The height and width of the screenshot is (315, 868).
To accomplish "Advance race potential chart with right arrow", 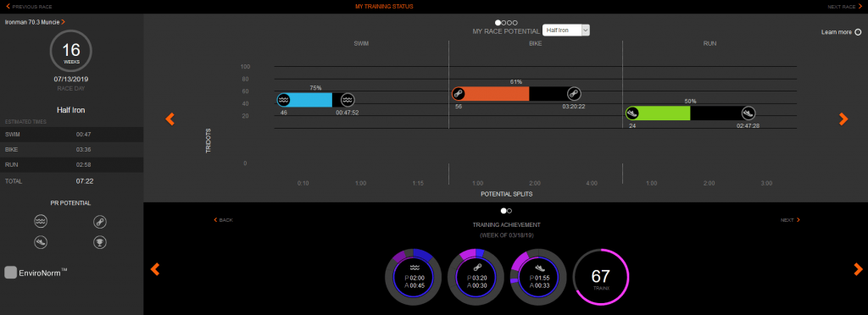I will pos(843,119).
